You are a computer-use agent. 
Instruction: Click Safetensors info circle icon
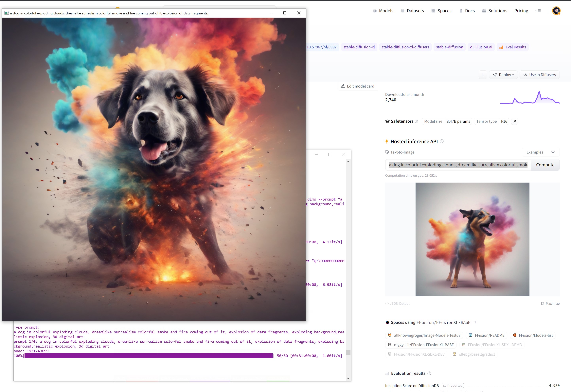(x=416, y=121)
